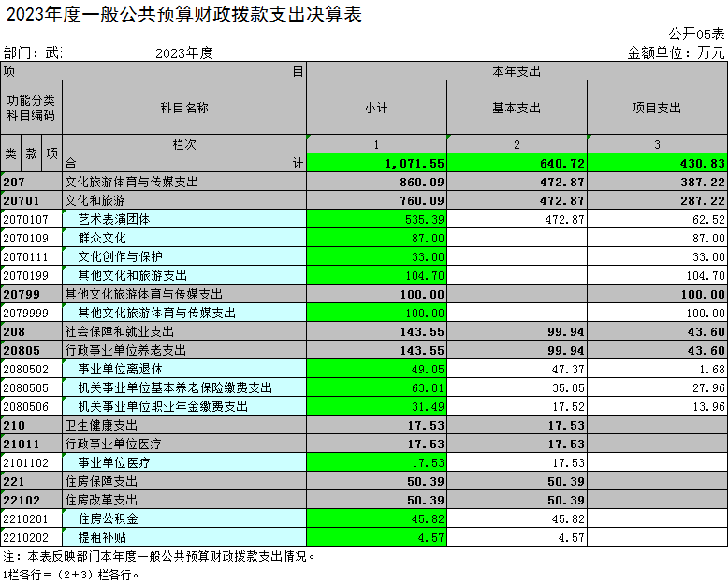728x584 pixels.
Task: Select code cell 210
Action: point(31,425)
